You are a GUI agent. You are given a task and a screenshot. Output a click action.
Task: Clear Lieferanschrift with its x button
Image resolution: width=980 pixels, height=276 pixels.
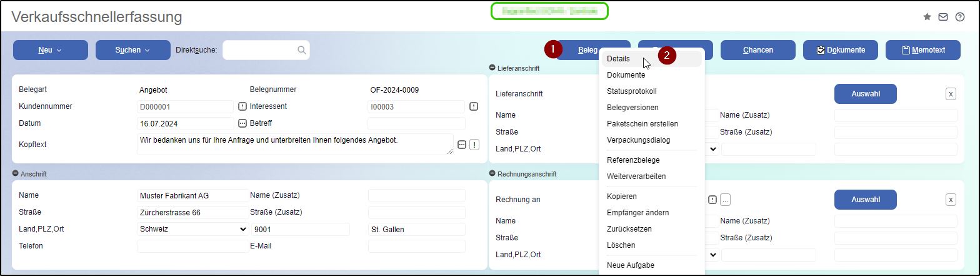point(951,94)
